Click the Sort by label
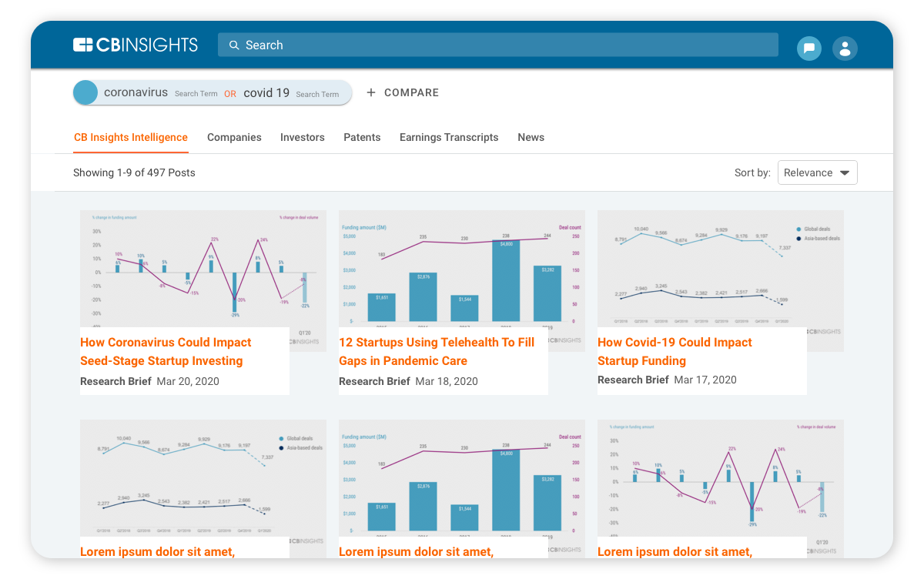 pos(752,172)
